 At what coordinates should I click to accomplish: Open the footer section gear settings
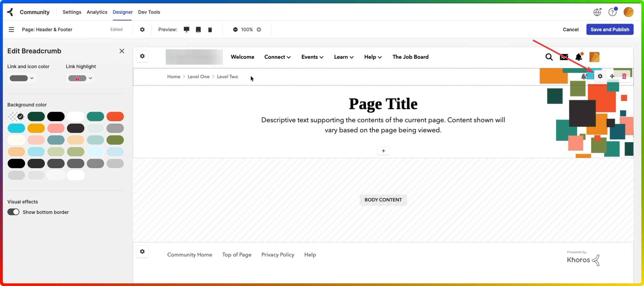pos(142,251)
